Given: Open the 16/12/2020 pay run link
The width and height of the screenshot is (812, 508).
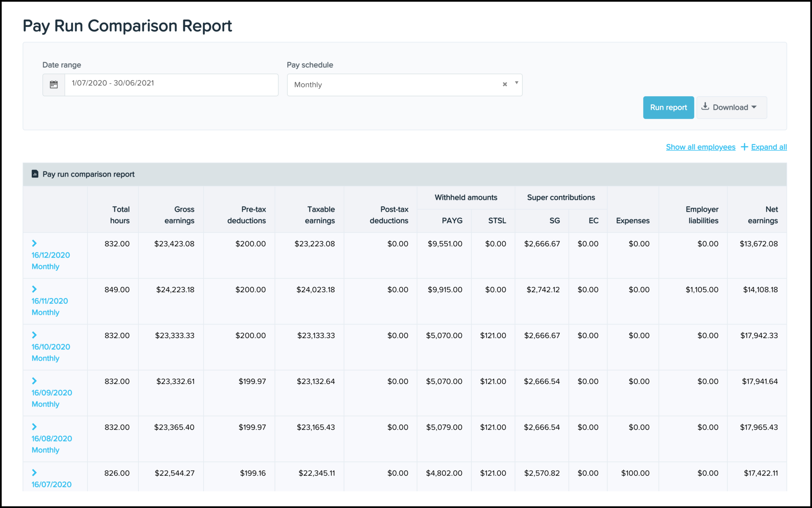Looking at the screenshot, I should point(51,255).
